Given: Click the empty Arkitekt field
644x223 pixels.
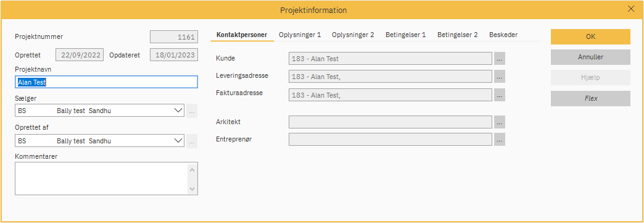Looking at the screenshot, I should pyautogui.click(x=390, y=122).
